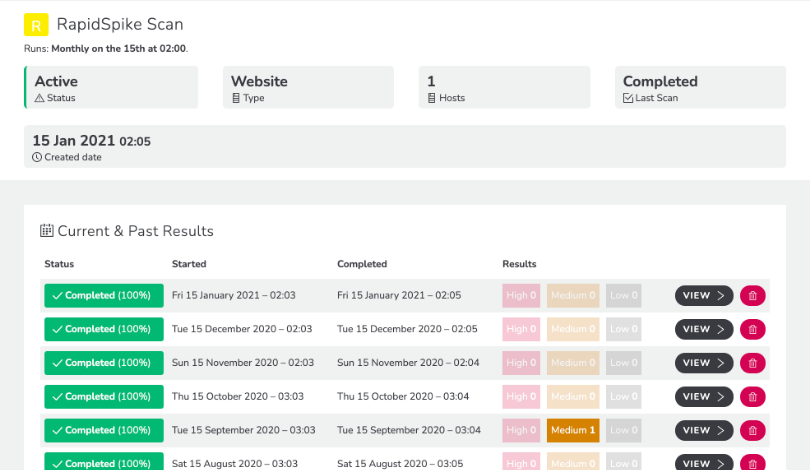The image size is (810, 470).
Task: View the 15 August 2020 scan
Action: pyautogui.click(x=704, y=463)
